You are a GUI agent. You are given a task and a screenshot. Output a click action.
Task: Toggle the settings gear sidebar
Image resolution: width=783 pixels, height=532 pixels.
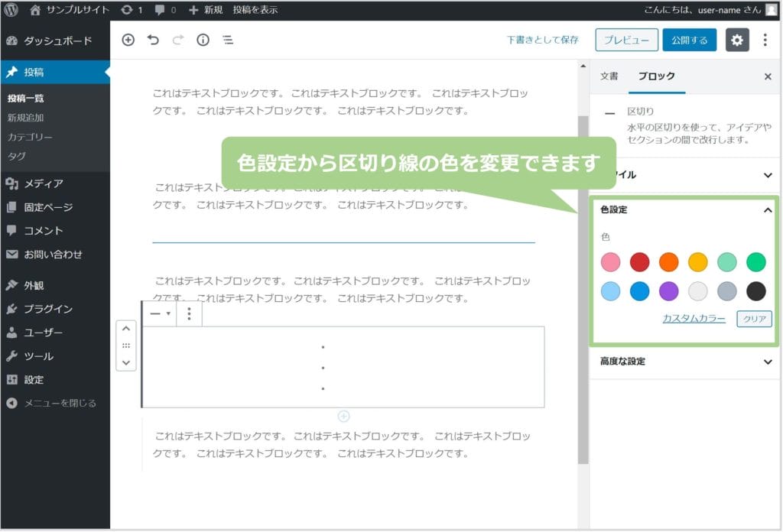(x=737, y=41)
